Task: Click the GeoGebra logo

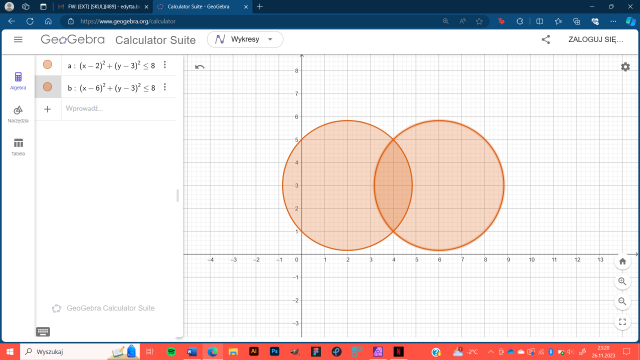Action: coord(73,40)
